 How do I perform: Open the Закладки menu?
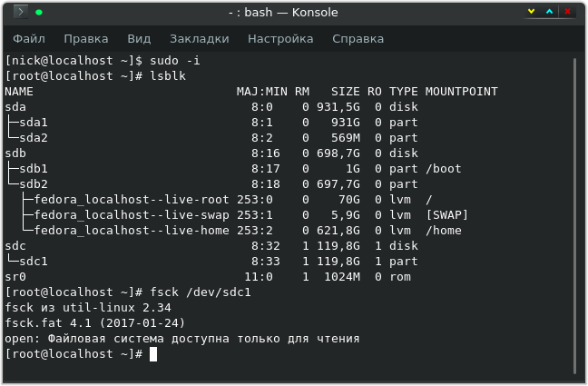pos(199,39)
